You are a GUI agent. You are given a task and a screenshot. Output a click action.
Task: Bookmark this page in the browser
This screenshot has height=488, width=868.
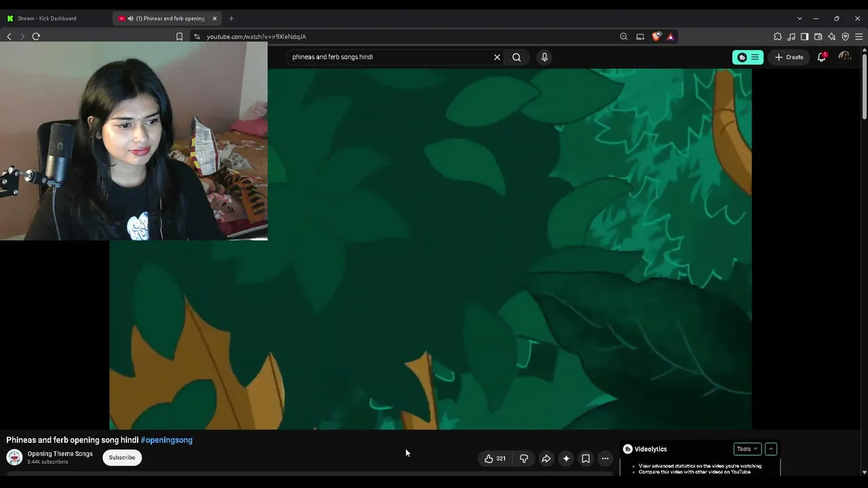tap(179, 37)
